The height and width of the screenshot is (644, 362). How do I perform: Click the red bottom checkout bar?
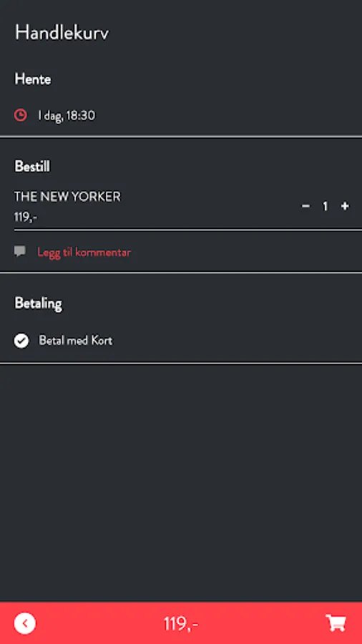(181, 623)
